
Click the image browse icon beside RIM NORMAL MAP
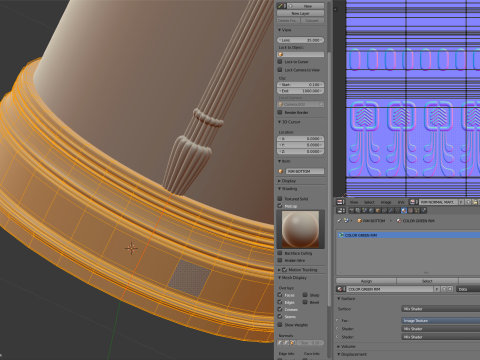click(x=413, y=202)
